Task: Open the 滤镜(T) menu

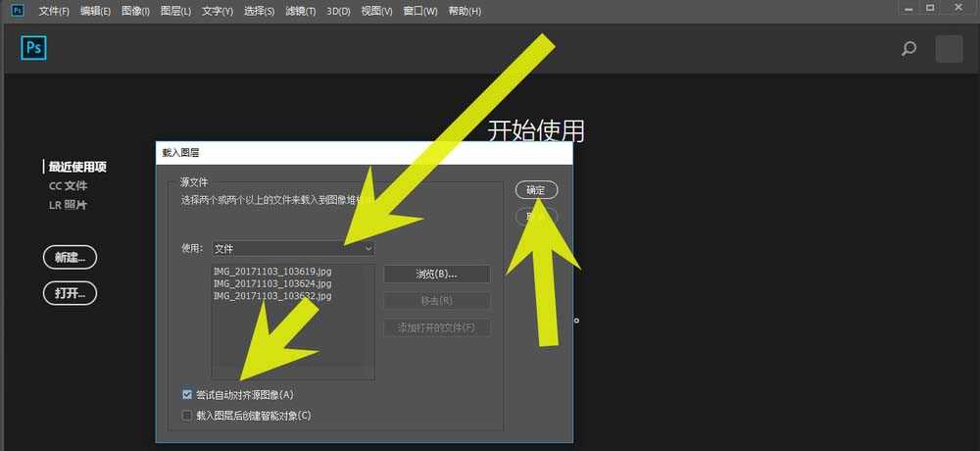Action: tap(301, 11)
